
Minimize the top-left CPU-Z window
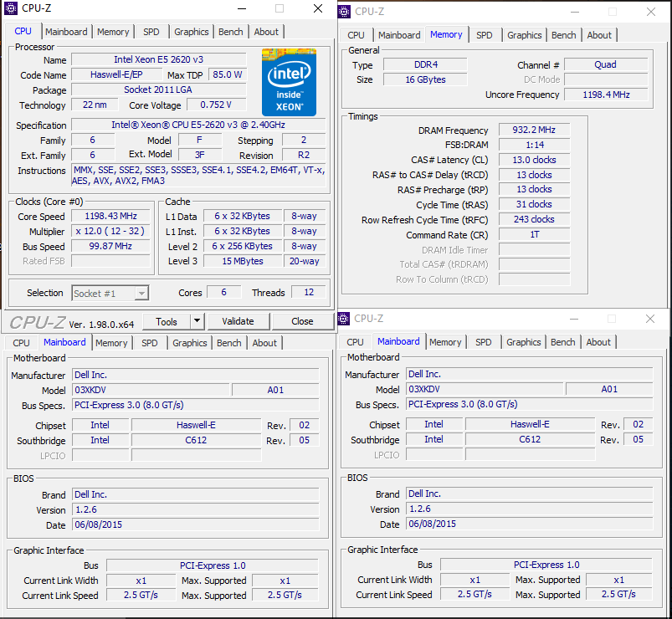pyautogui.click(x=242, y=8)
